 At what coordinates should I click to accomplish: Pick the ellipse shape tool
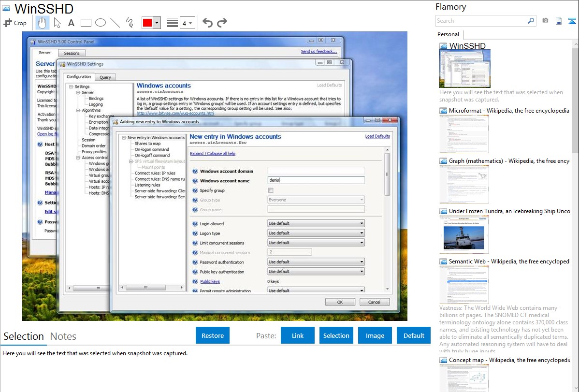pyautogui.click(x=101, y=23)
